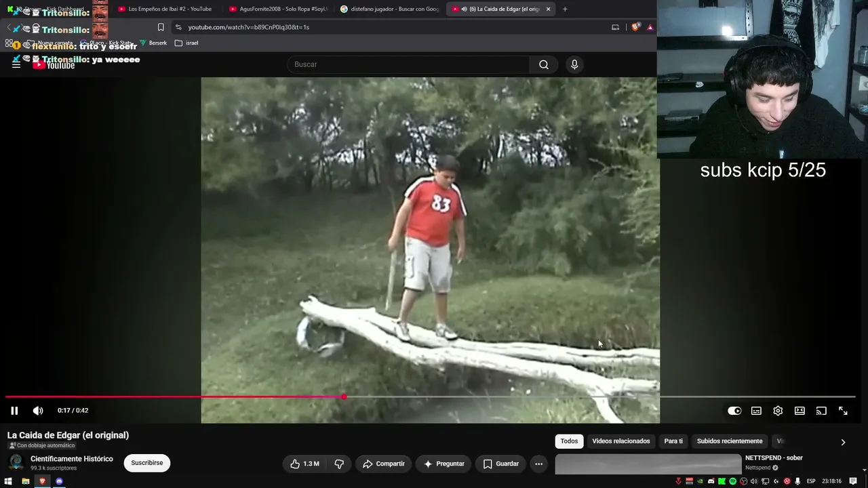Click the video title La Caida de Edgar
The image size is (868, 488).
coord(68,435)
